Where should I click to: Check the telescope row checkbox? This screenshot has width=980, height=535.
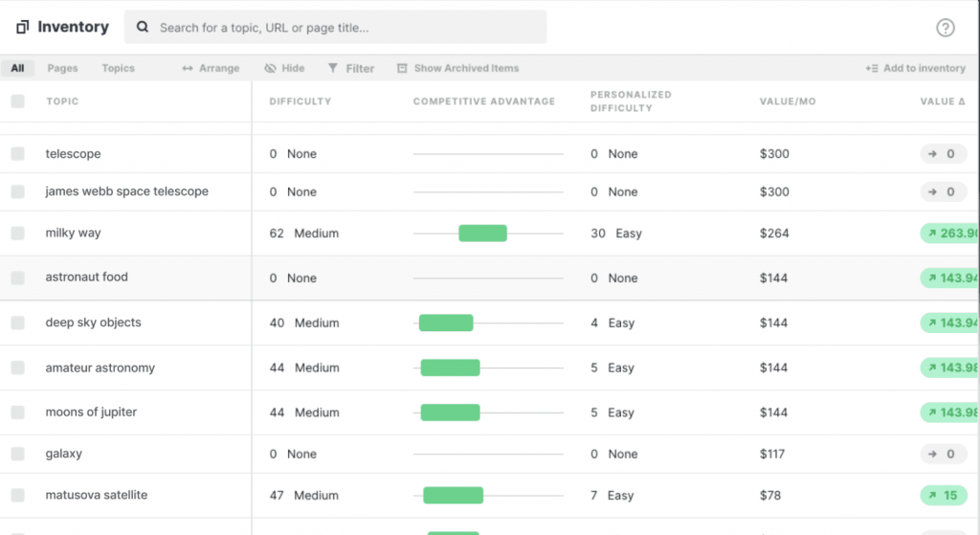pyautogui.click(x=17, y=154)
